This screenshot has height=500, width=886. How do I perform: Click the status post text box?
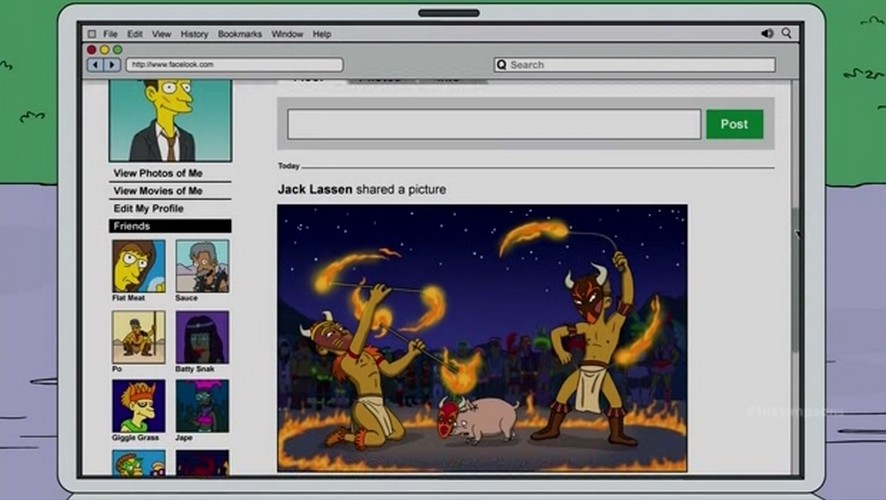(x=494, y=124)
